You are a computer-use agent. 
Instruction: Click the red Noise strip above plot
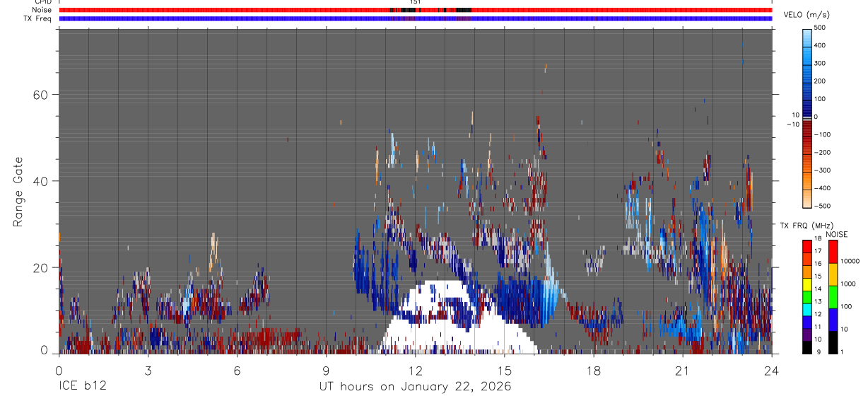(416, 10)
